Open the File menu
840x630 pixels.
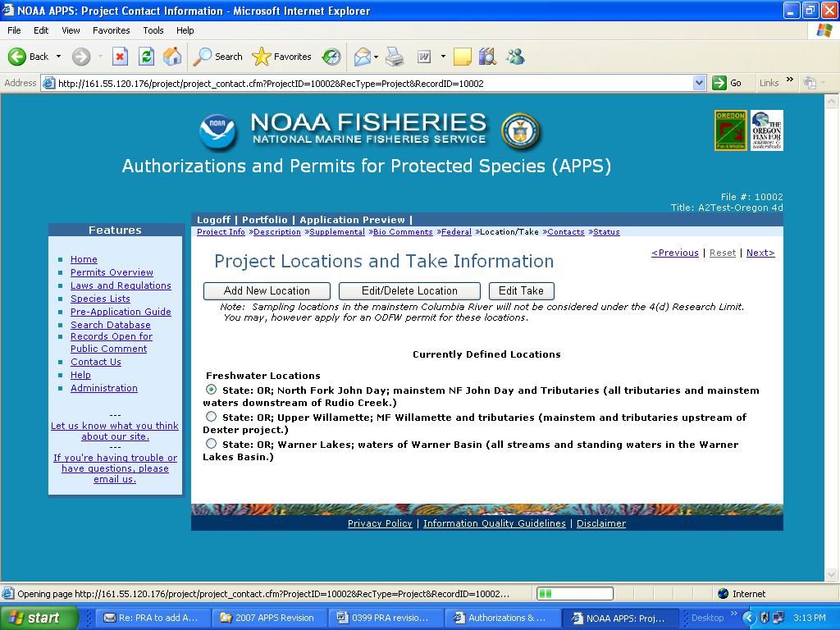(14, 30)
